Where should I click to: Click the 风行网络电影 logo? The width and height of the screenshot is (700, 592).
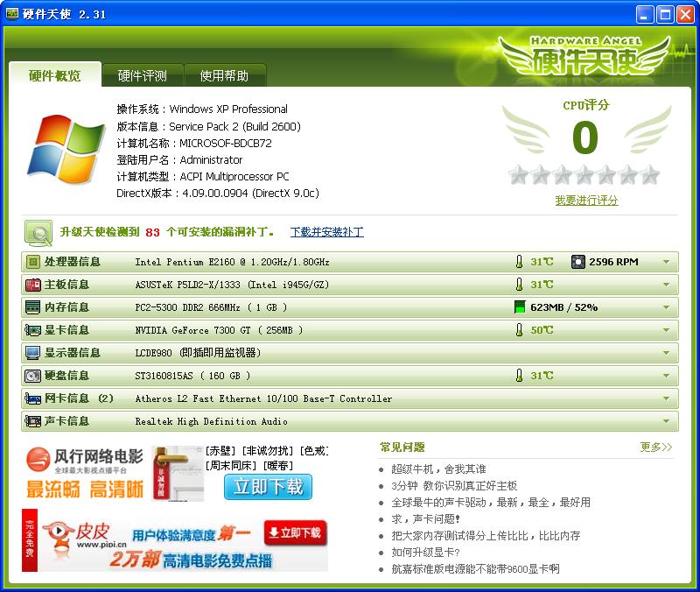(x=85, y=460)
